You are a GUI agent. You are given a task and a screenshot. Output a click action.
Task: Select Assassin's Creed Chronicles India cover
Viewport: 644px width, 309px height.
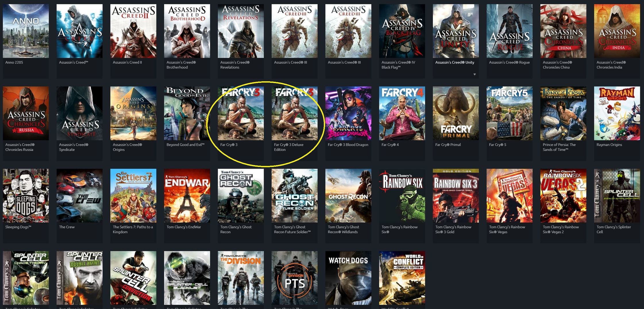617,31
